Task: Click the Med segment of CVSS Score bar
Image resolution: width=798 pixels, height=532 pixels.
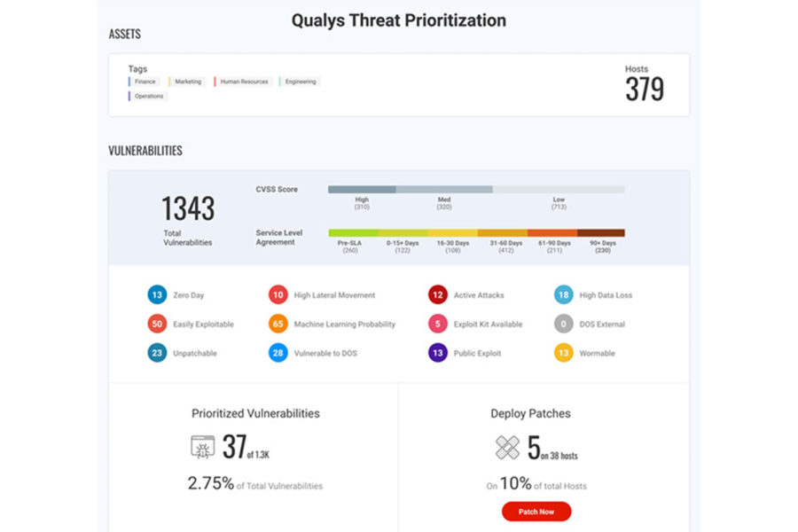Action: 444,190
